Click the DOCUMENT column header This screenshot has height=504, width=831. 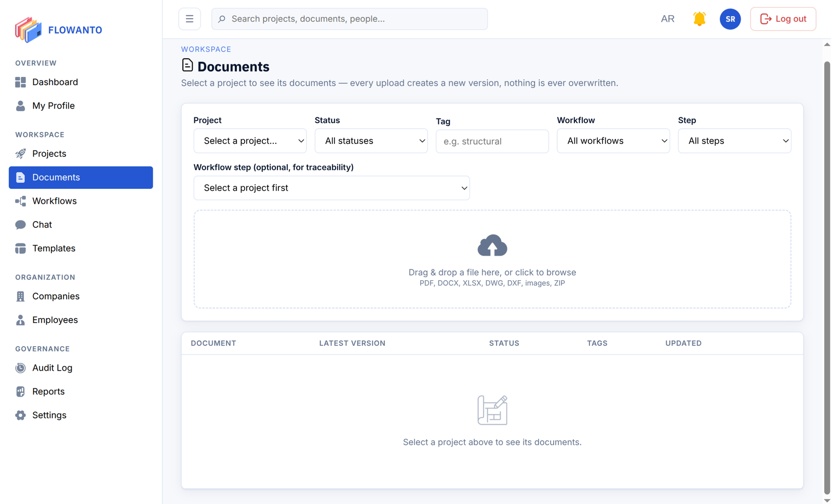(x=213, y=343)
